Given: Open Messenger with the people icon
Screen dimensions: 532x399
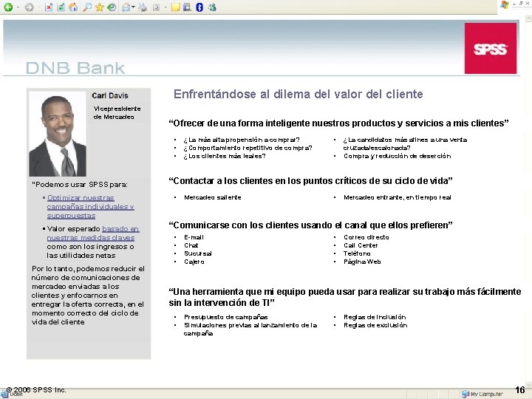Looking at the screenshot, I should pyautogui.click(x=212, y=7).
